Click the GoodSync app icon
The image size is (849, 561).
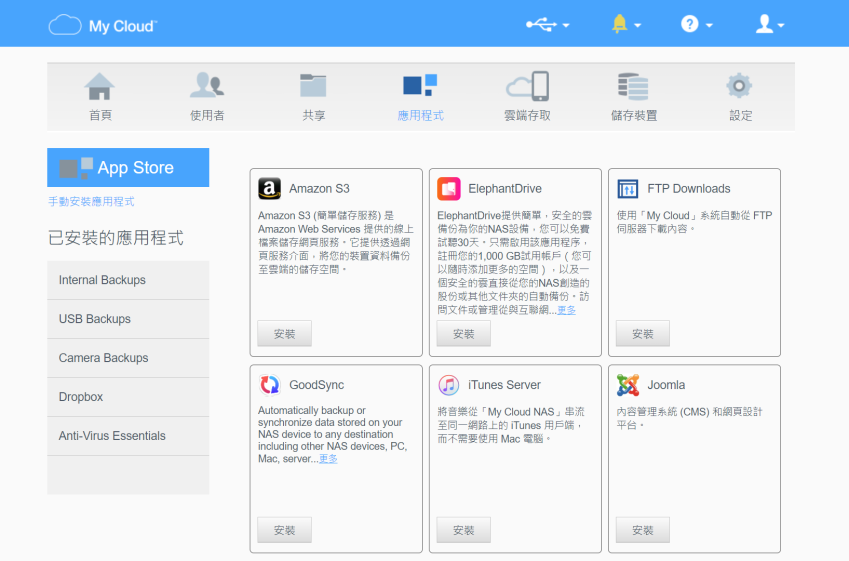(269, 384)
